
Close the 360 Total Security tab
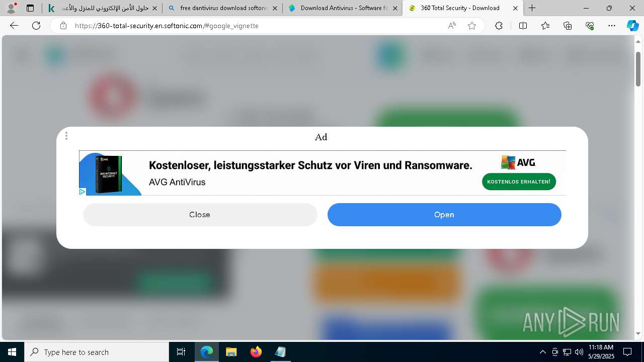(515, 8)
